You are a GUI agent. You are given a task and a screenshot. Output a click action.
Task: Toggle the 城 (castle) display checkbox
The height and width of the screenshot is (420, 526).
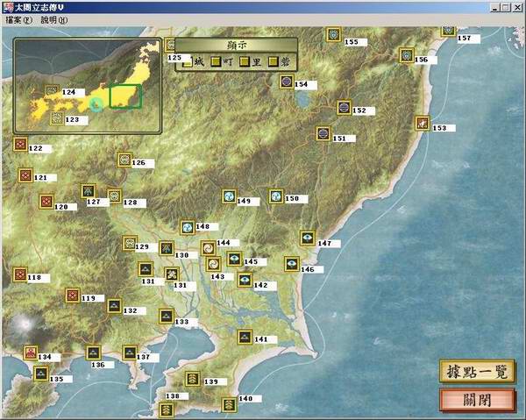[188, 61]
